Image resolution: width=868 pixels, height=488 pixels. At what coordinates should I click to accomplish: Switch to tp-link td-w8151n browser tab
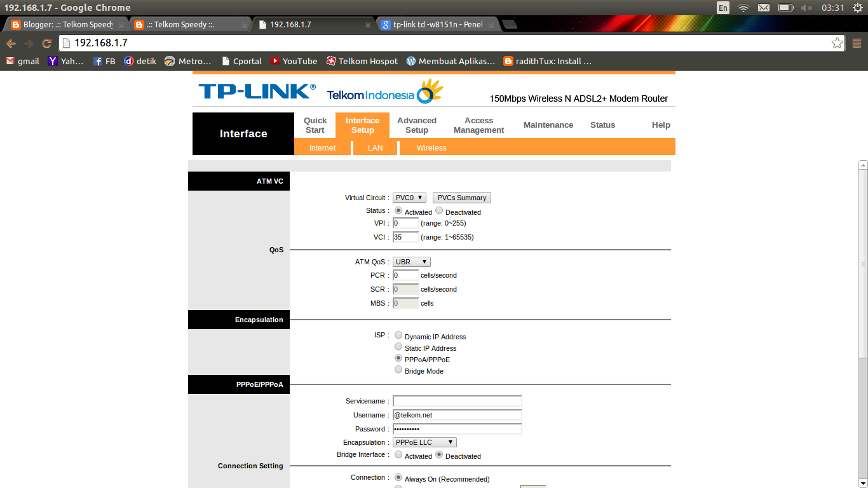coord(437,25)
